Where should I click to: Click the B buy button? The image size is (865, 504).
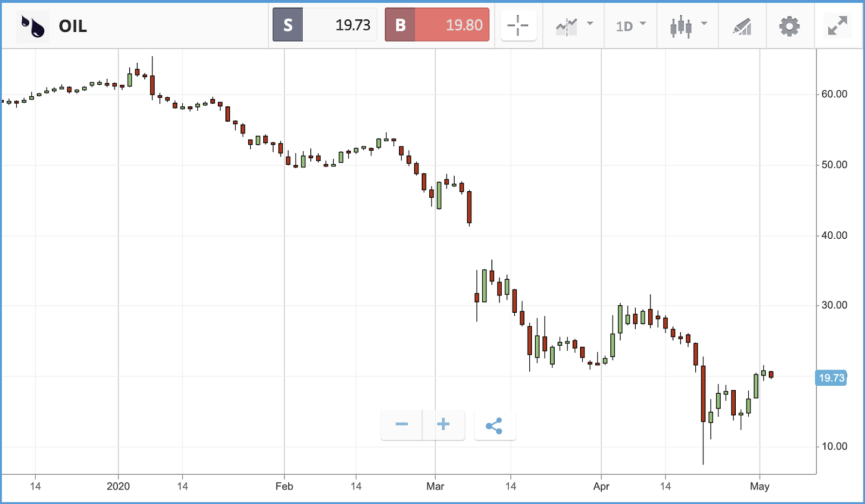(x=400, y=25)
